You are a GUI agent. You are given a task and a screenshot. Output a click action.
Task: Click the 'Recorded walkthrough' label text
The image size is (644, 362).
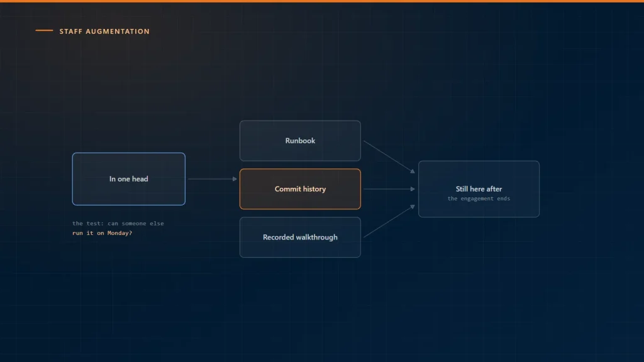click(x=300, y=237)
